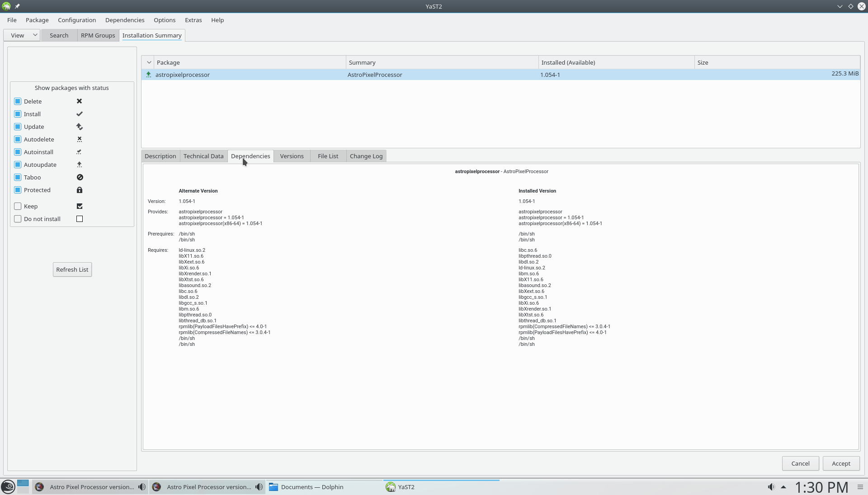
Task: Switch to the Technical Data tab
Action: coord(203,156)
